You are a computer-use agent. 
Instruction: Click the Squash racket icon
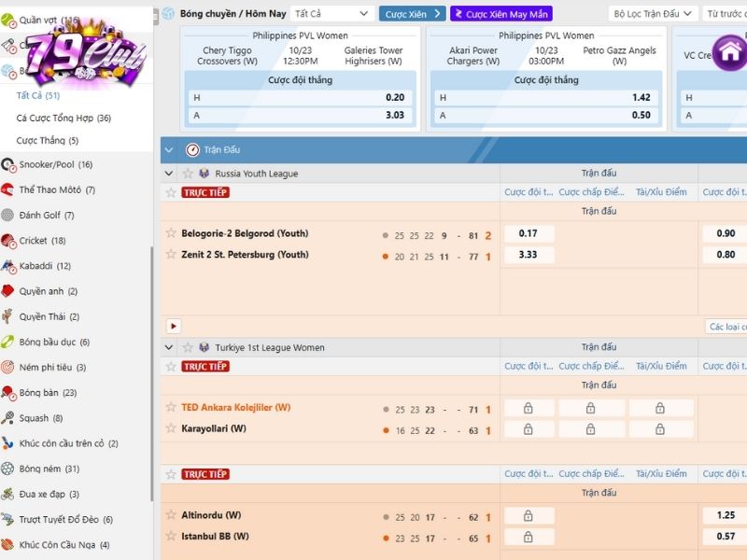(7, 418)
